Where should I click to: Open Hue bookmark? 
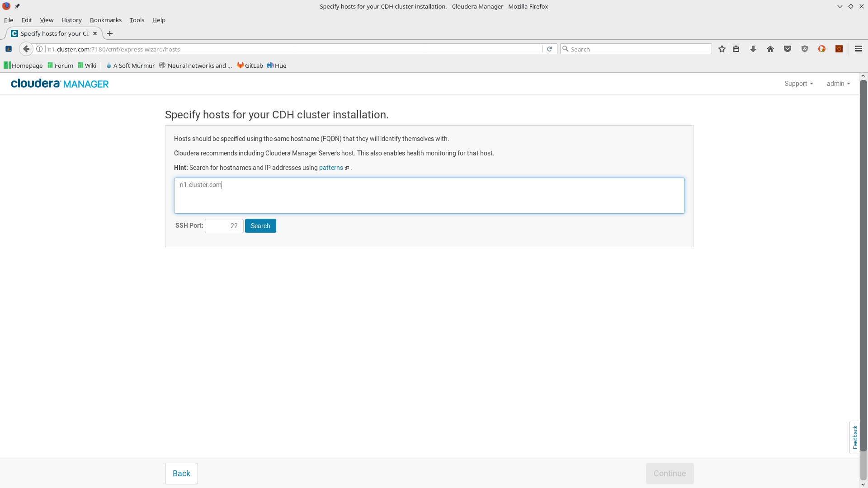(x=276, y=66)
